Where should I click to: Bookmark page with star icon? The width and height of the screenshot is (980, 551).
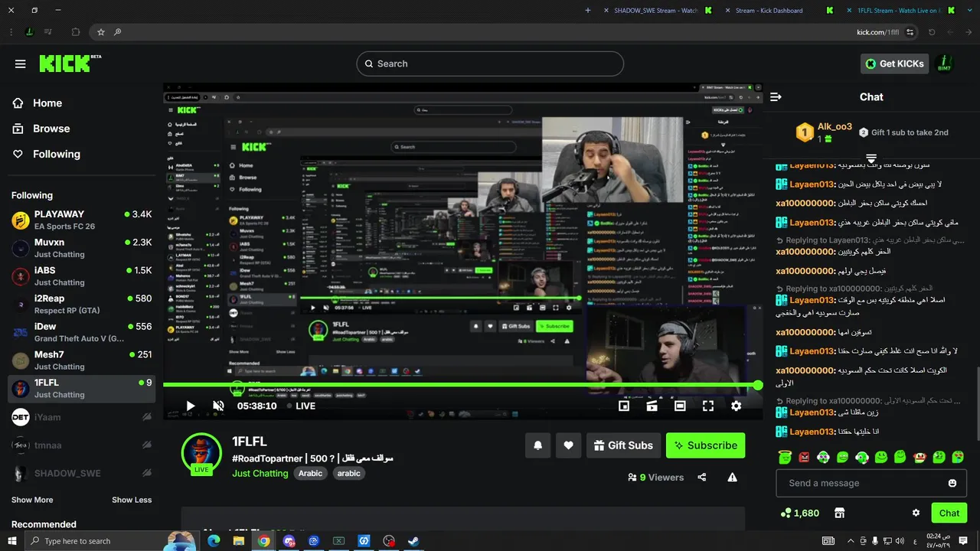coord(100,32)
